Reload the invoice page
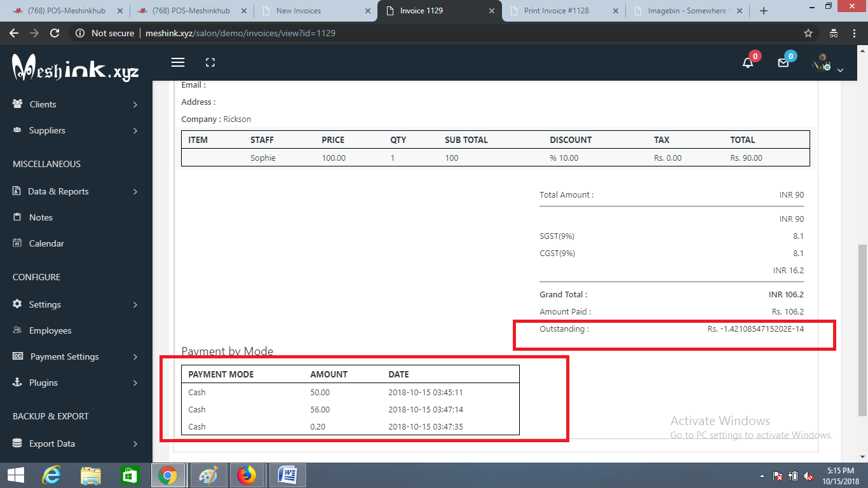Screen dimensions: 868x488 click(x=55, y=33)
